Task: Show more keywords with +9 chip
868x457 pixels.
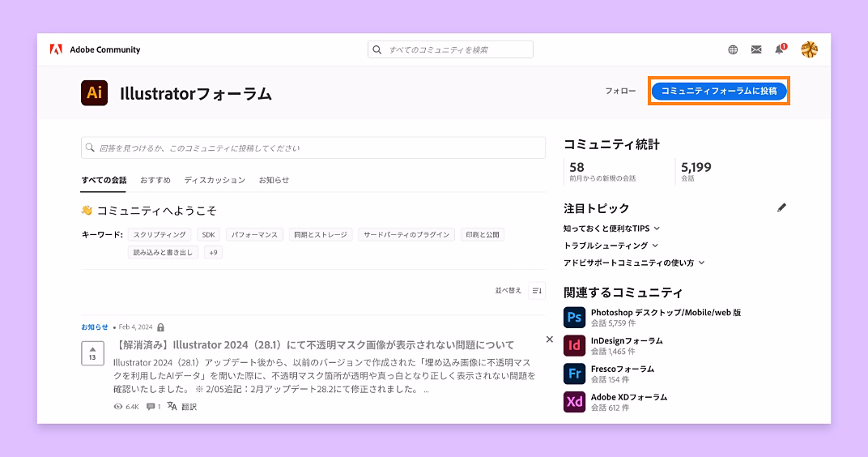Action: [213, 253]
